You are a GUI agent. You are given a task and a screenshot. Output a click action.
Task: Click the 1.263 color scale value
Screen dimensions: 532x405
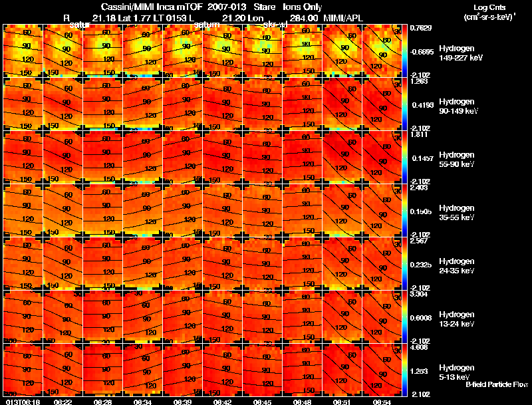click(419, 81)
